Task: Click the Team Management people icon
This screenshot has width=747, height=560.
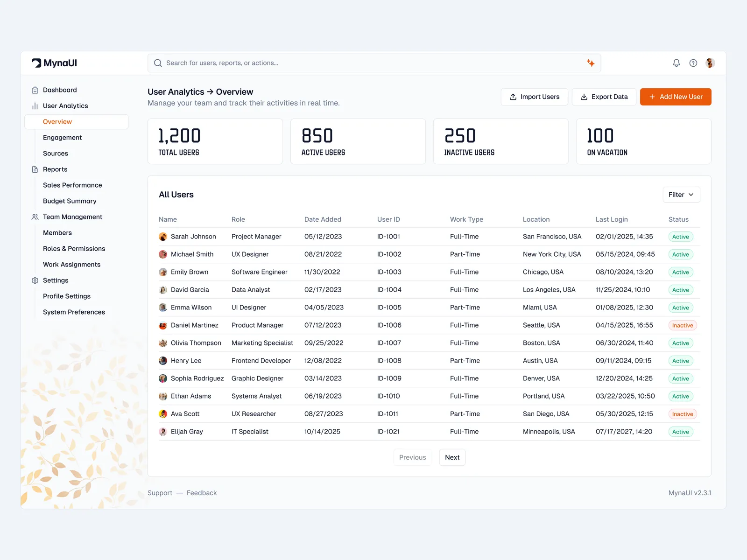Action: pyautogui.click(x=35, y=217)
